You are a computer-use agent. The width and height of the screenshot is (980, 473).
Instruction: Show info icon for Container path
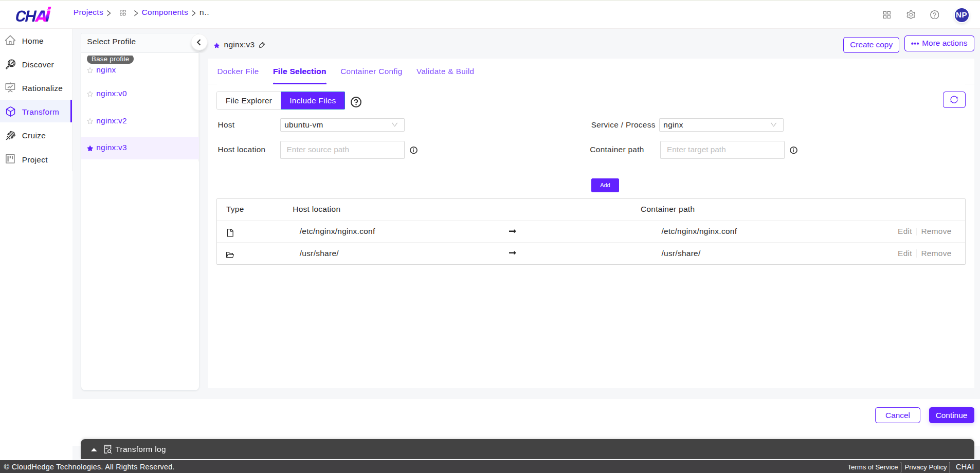tap(794, 150)
